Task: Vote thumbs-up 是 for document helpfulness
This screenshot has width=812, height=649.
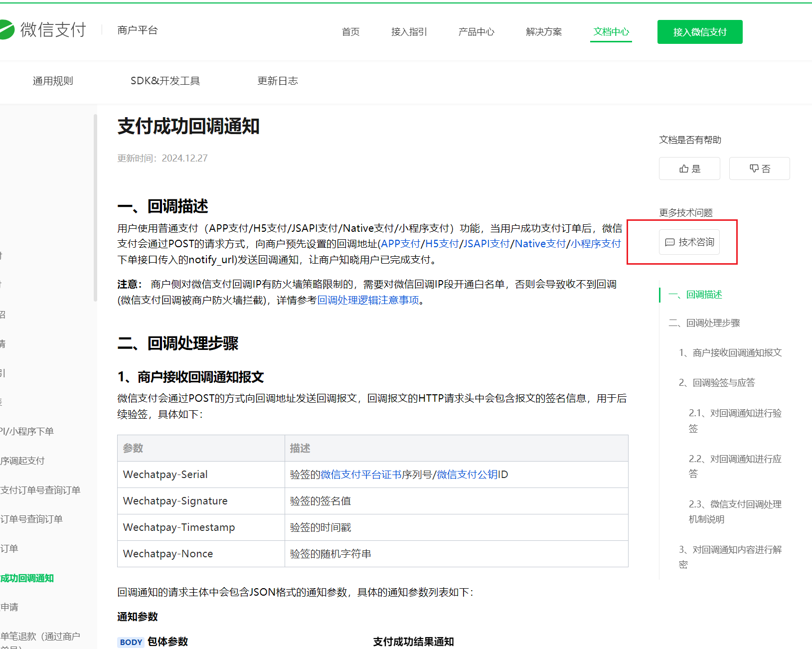Action: click(x=689, y=168)
